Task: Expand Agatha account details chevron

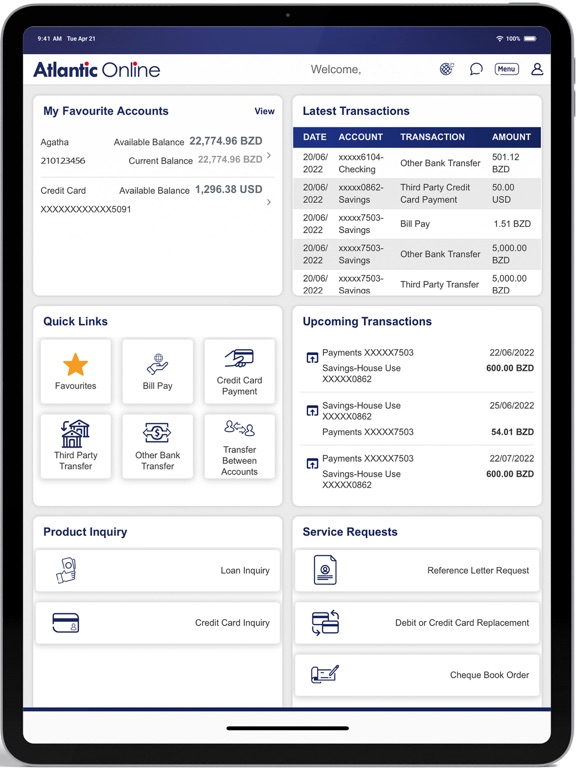Action: click(268, 155)
